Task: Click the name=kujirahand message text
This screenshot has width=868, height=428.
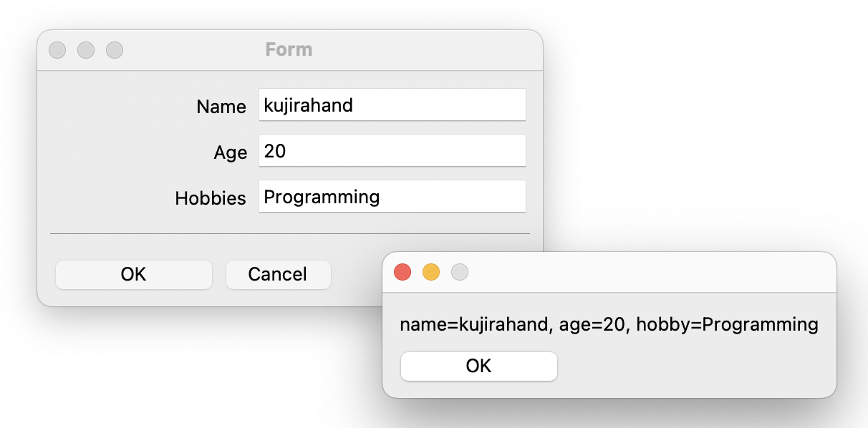Action: pyautogui.click(x=609, y=324)
